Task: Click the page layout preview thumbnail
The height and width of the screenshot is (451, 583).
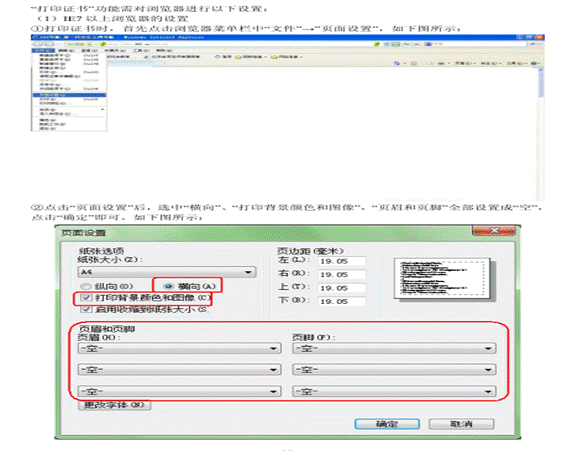Action: 443,278
